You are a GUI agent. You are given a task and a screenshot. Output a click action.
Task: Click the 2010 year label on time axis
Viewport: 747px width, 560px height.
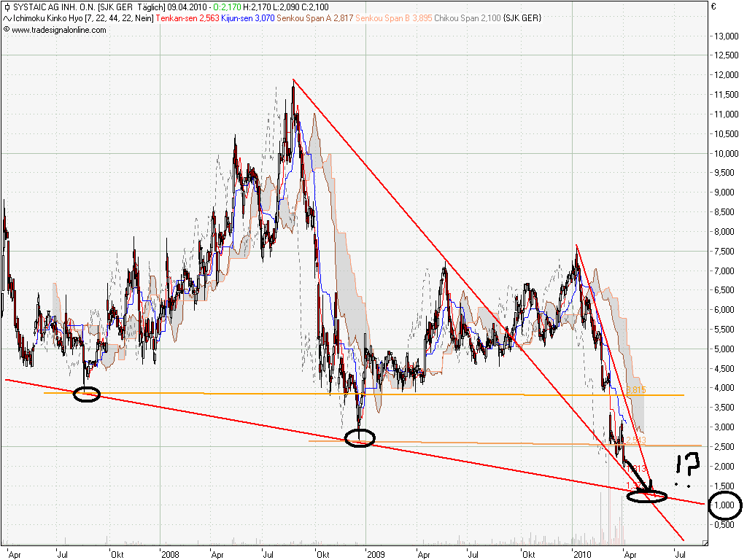coord(582,554)
